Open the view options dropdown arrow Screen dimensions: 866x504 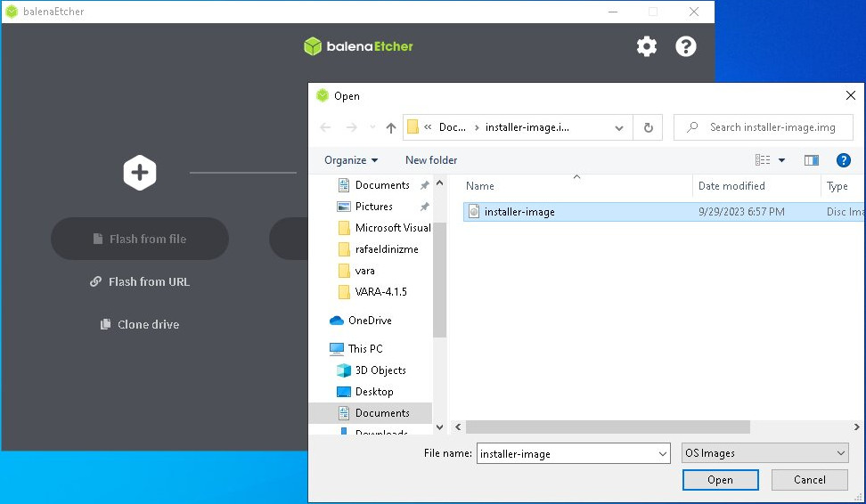coord(782,160)
